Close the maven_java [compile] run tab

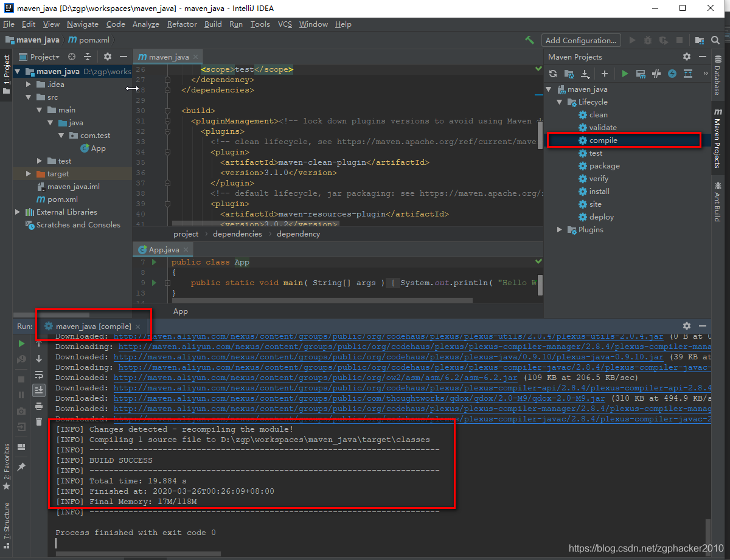coord(138,327)
